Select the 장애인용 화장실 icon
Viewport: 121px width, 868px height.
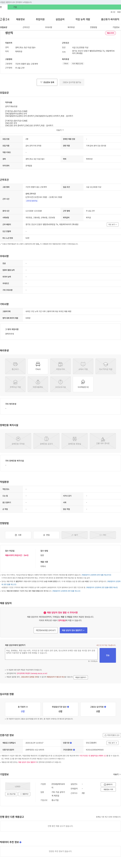coord(75,441)
